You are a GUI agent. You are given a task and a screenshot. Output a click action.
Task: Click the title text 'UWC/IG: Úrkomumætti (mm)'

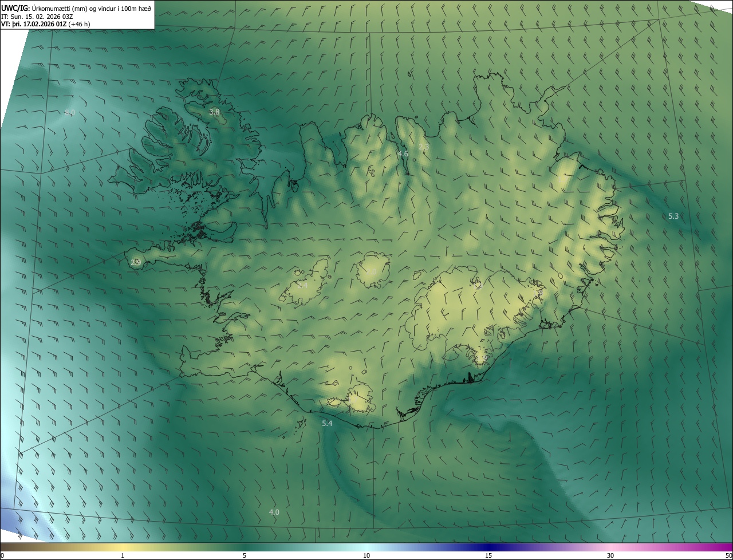pos(45,9)
